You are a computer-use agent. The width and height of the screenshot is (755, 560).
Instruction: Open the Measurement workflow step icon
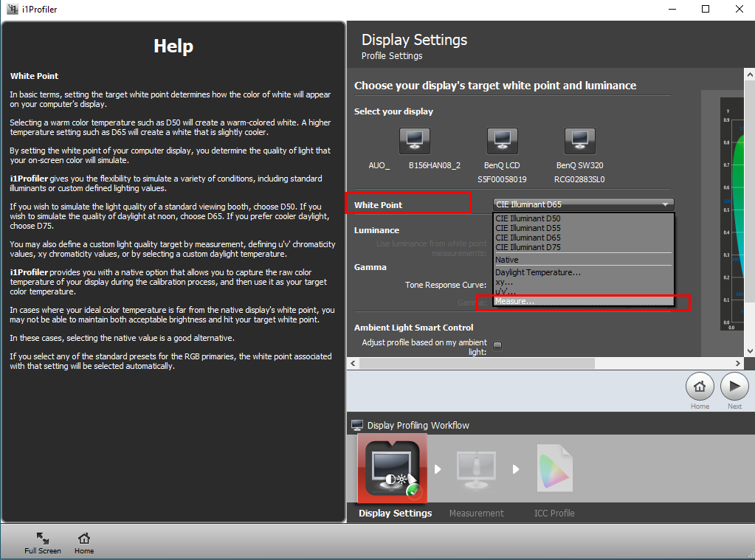pyautogui.click(x=476, y=470)
